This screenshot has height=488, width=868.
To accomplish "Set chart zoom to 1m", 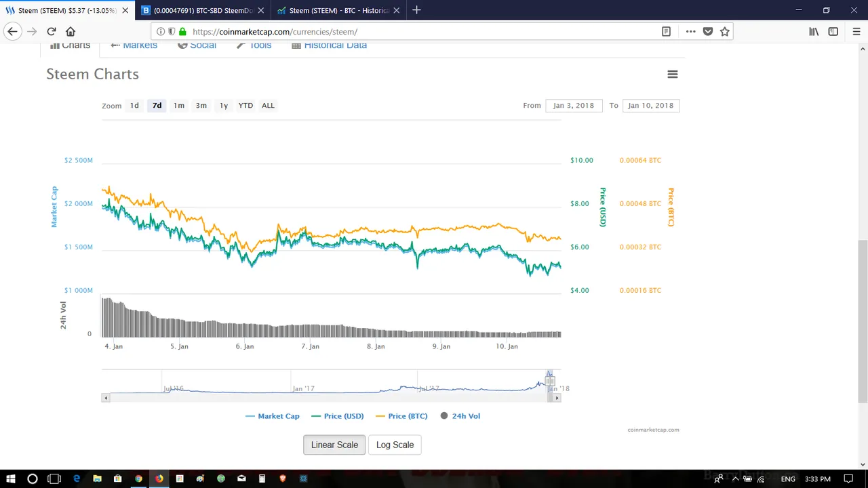I will (179, 105).
